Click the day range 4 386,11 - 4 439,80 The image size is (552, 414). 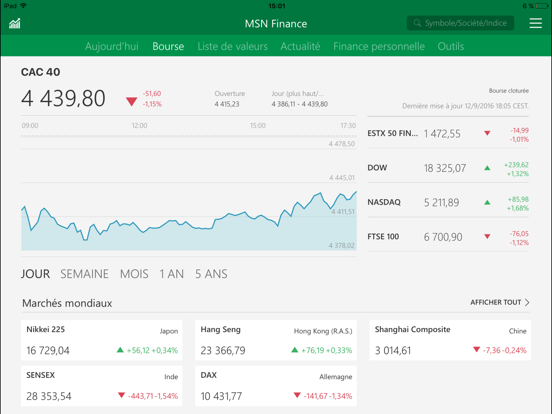(x=300, y=104)
